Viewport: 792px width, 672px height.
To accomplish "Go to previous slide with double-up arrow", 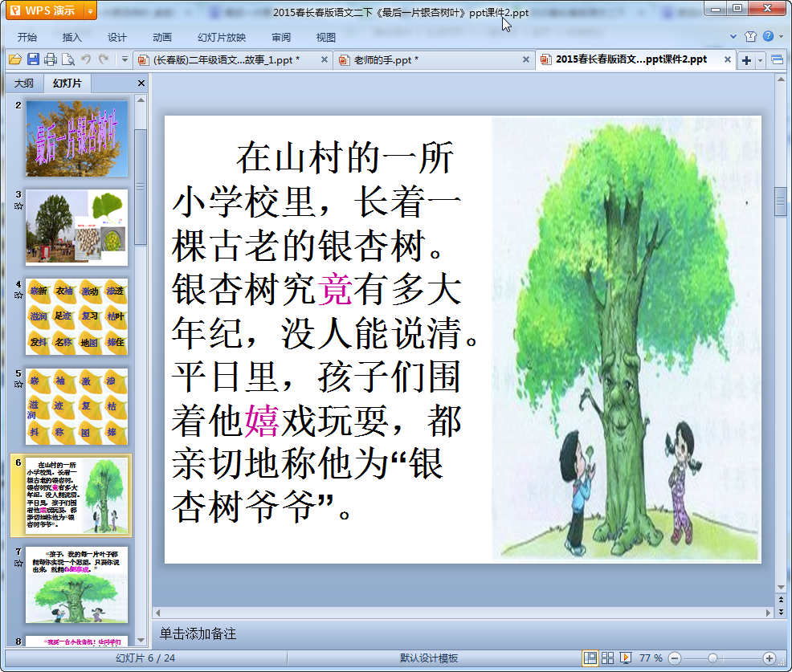I will [x=781, y=600].
